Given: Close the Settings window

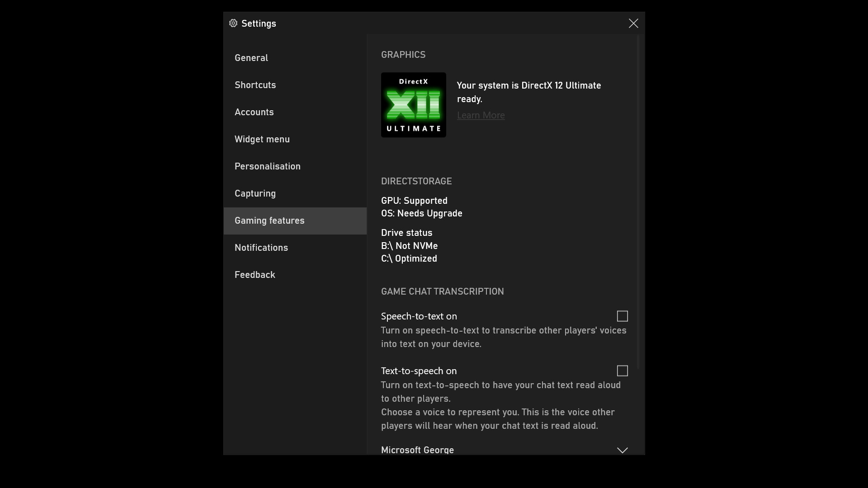Looking at the screenshot, I should tap(633, 23).
